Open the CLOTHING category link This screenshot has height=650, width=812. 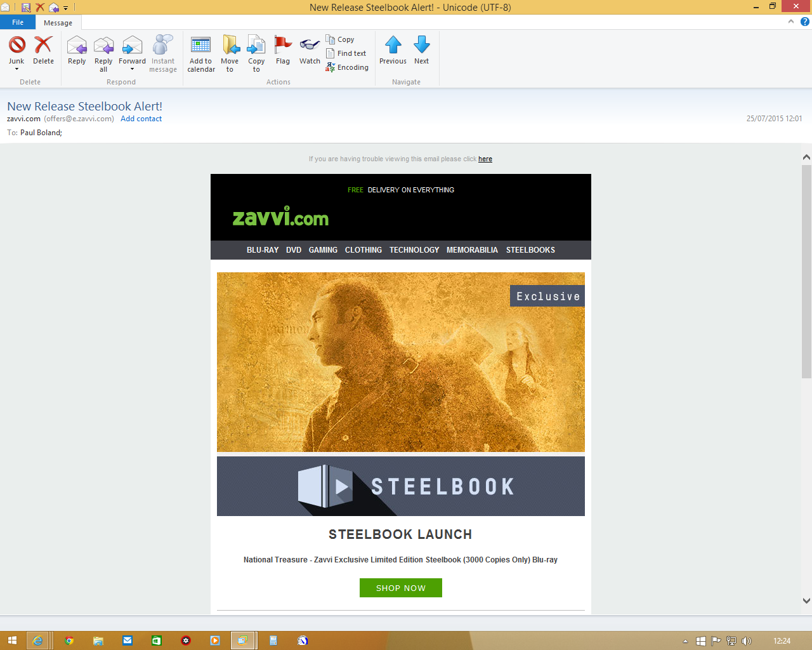pos(363,250)
